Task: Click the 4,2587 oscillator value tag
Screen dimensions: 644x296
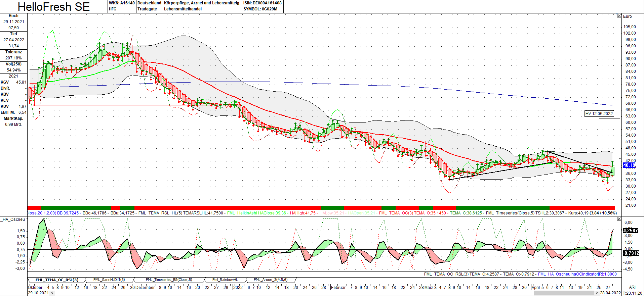Action: click(x=630, y=231)
